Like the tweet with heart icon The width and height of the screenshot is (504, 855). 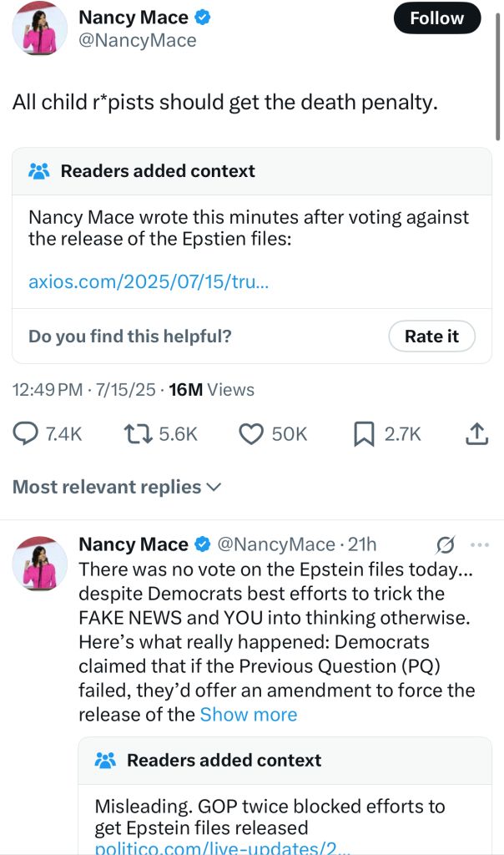click(x=251, y=433)
